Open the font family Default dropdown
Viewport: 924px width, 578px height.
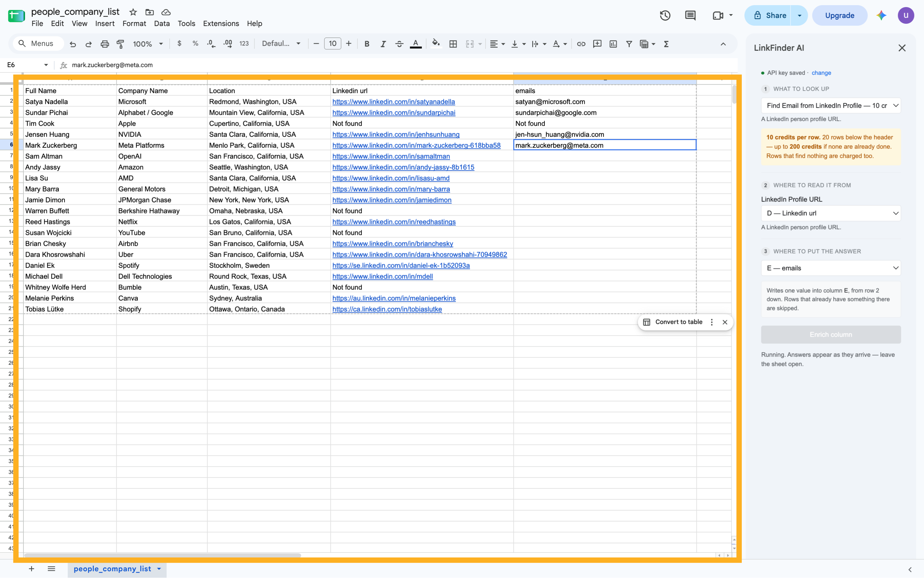[281, 44]
